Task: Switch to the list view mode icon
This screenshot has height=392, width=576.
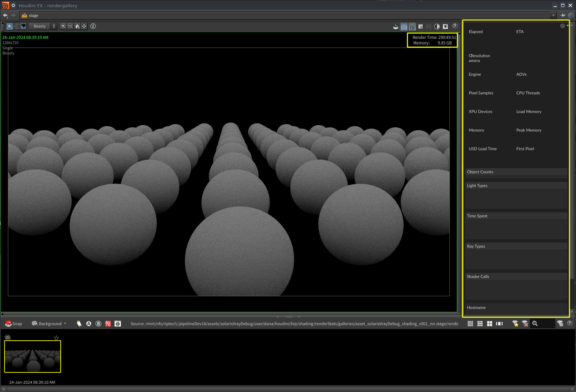Action: [x=17, y=26]
